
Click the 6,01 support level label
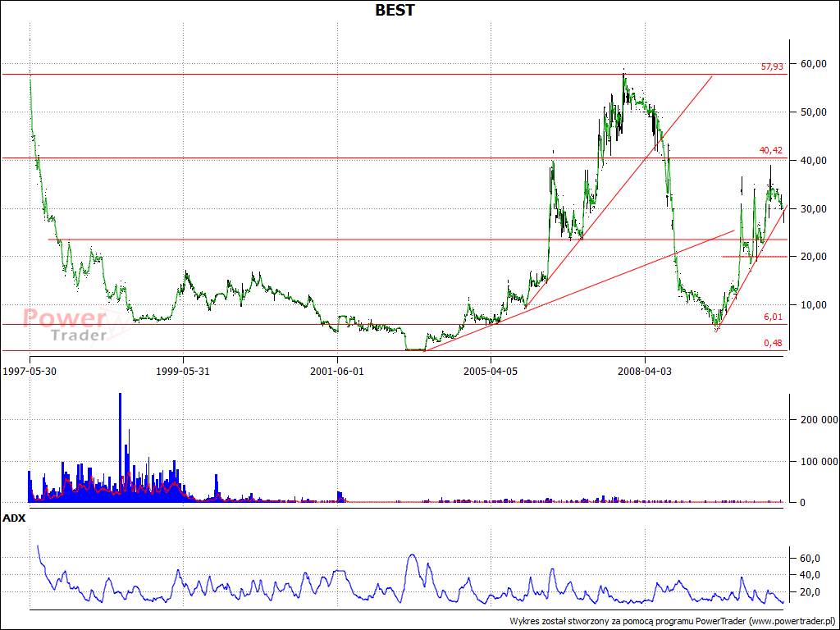click(x=773, y=317)
